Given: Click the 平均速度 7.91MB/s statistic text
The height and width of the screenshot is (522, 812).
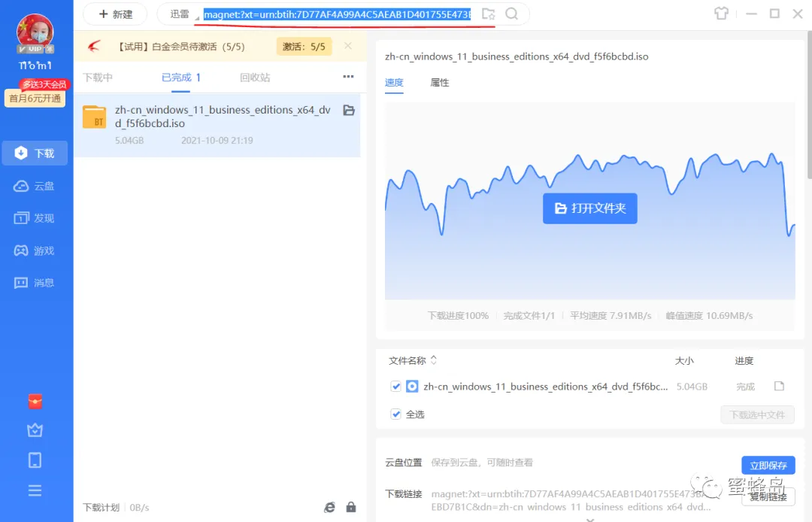Looking at the screenshot, I should [x=611, y=315].
